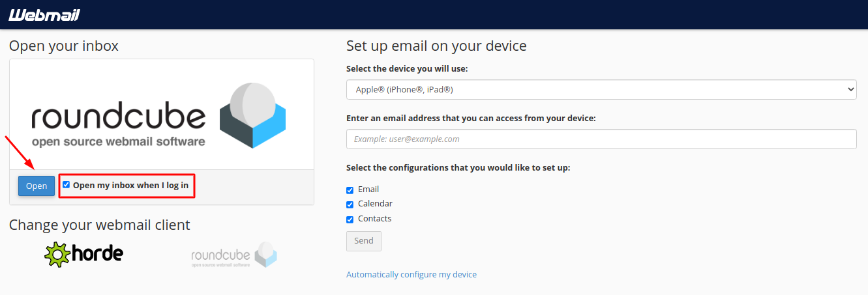Screen dimensions: 868x295
Task: Click the Webmail logo in header
Action: [x=44, y=14]
